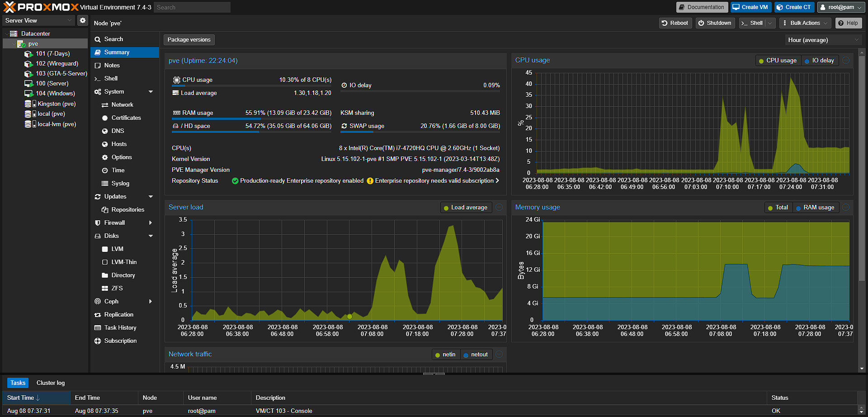Toggle the IO delay legend series
The height and width of the screenshot is (417, 868).
819,61
